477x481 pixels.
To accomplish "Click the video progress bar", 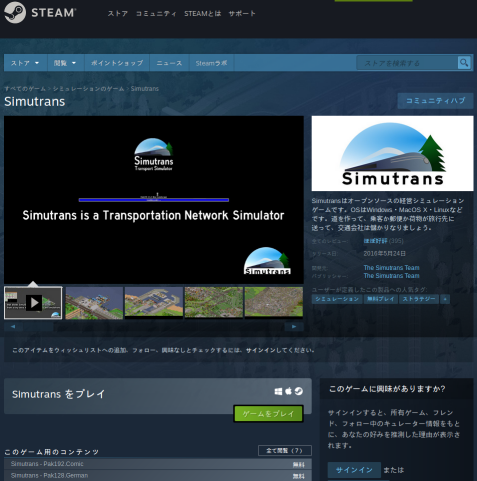I will [x=154, y=200].
